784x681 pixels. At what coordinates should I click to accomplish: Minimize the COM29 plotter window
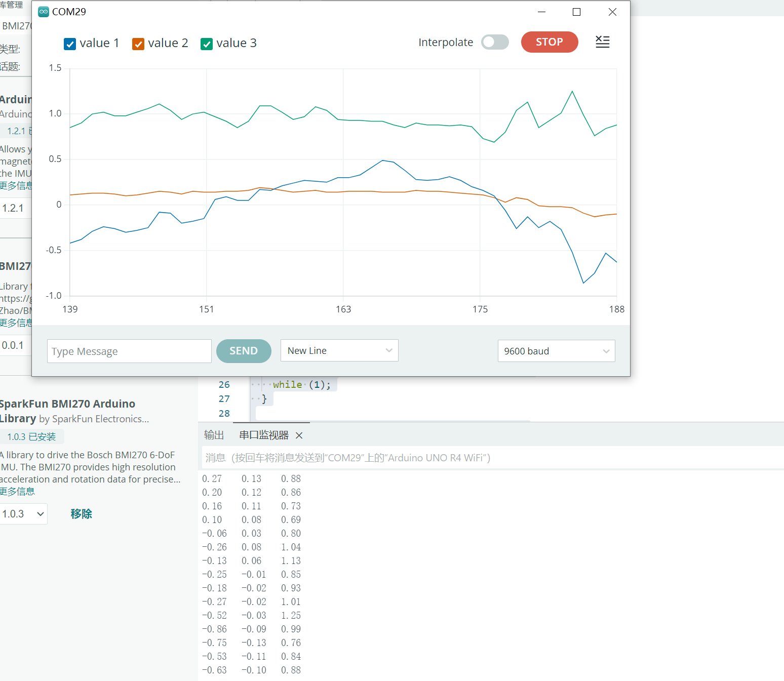(541, 12)
